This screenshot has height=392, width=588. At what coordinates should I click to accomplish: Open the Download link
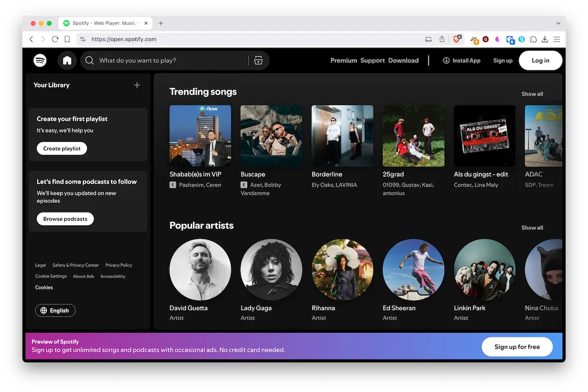coord(403,60)
